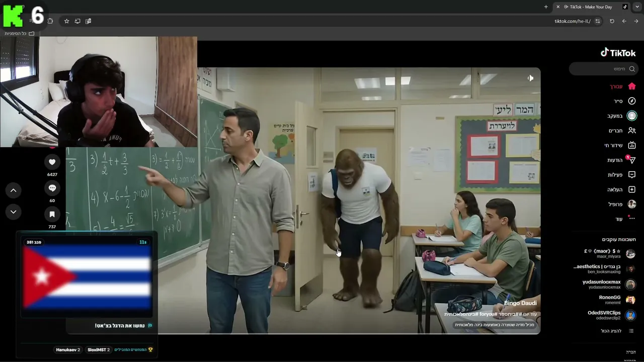The height and width of the screenshot is (362, 644).
Task: Open the Activity (פעילות) panel
Action: 622,175
